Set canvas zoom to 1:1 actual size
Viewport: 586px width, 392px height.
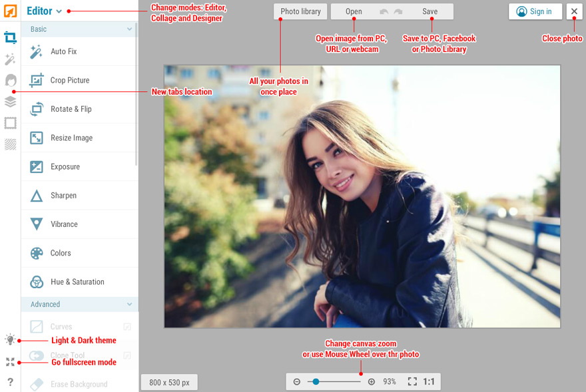coord(430,381)
